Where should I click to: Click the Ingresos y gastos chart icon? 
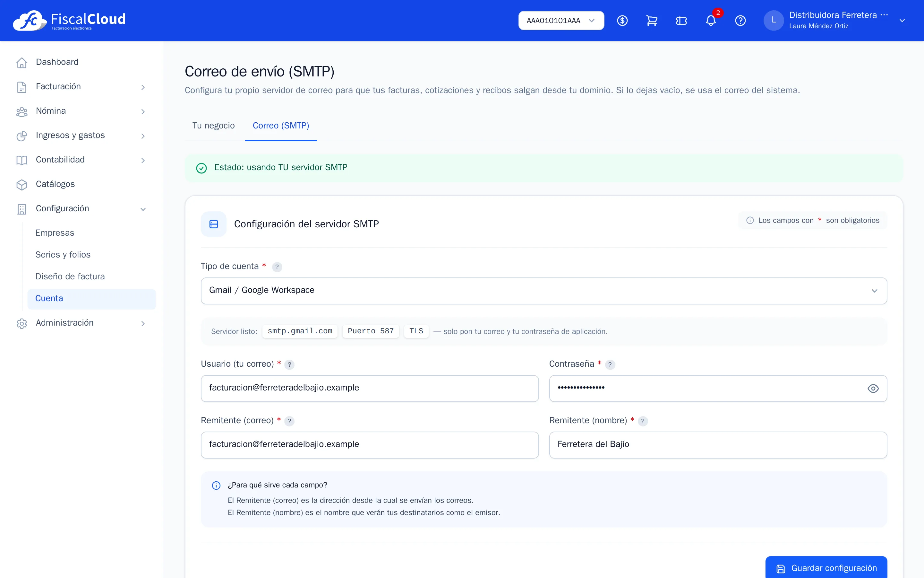point(22,136)
